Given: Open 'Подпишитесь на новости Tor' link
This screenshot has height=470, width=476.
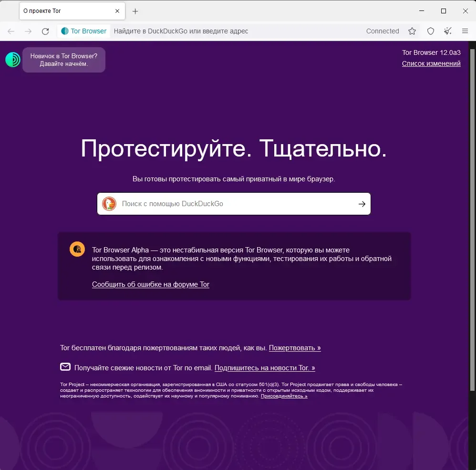Looking at the screenshot, I should (x=265, y=368).
